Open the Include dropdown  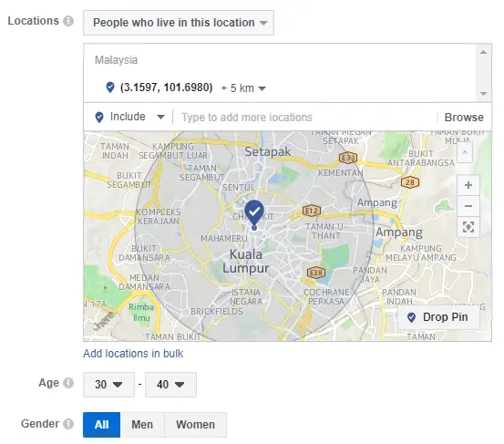coord(129,117)
